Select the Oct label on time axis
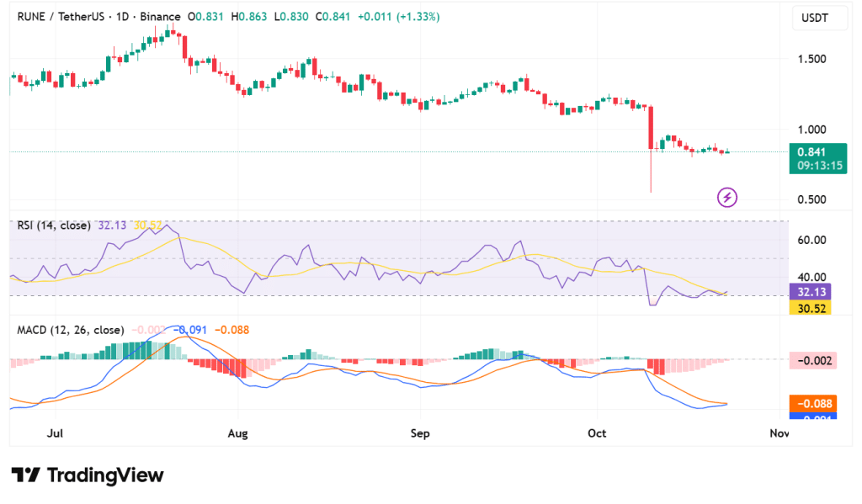 point(597,433)
